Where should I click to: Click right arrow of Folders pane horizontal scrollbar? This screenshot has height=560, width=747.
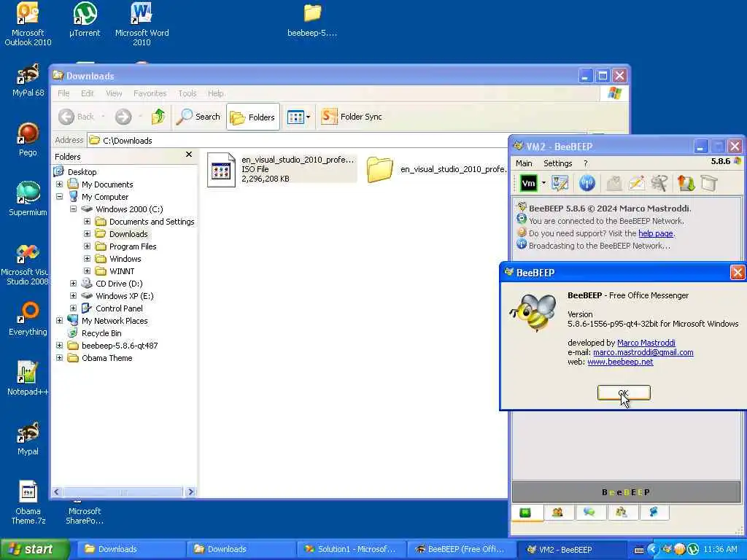point(190,492)
